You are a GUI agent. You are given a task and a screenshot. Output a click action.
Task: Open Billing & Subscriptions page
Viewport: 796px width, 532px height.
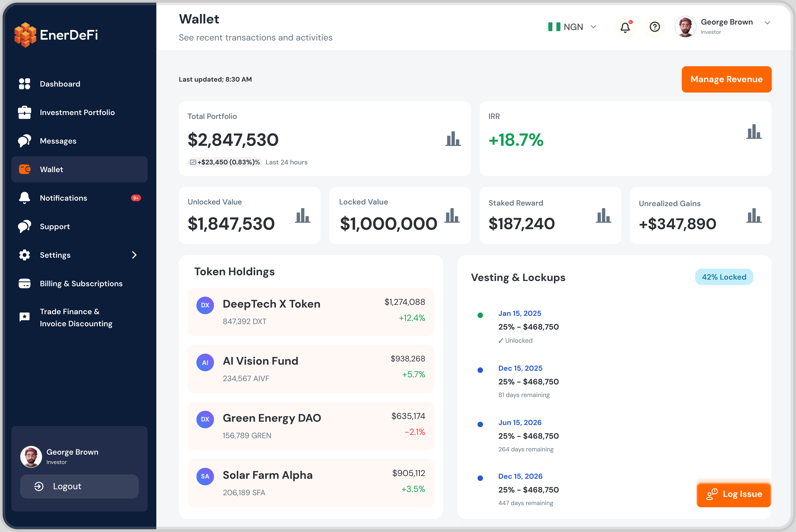(x=80, y=283)
